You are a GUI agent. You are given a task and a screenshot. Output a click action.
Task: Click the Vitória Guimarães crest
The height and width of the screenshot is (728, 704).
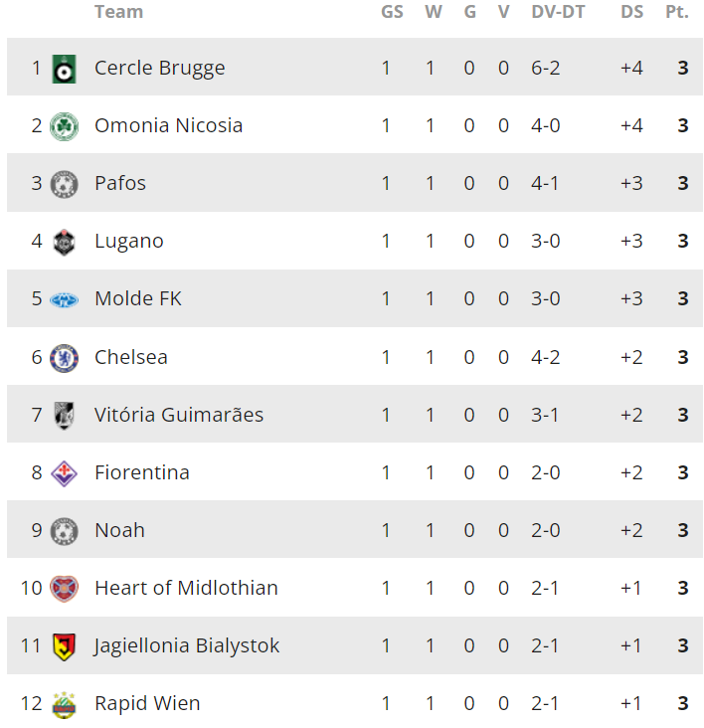pyautogui.click(x=64, y=415)
